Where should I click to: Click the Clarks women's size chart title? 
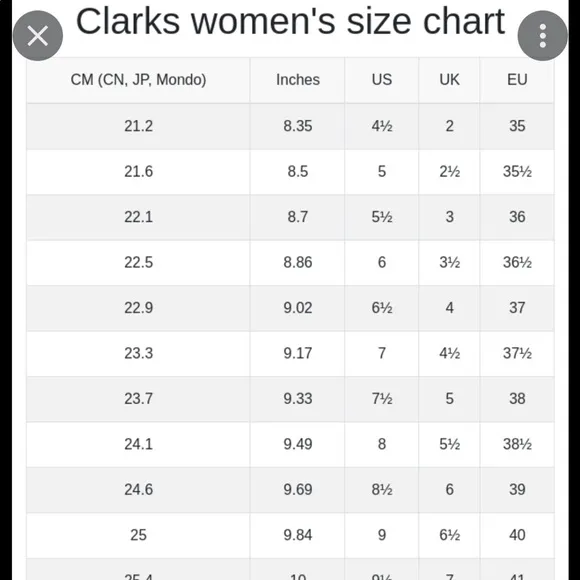(x=290, y=21)
